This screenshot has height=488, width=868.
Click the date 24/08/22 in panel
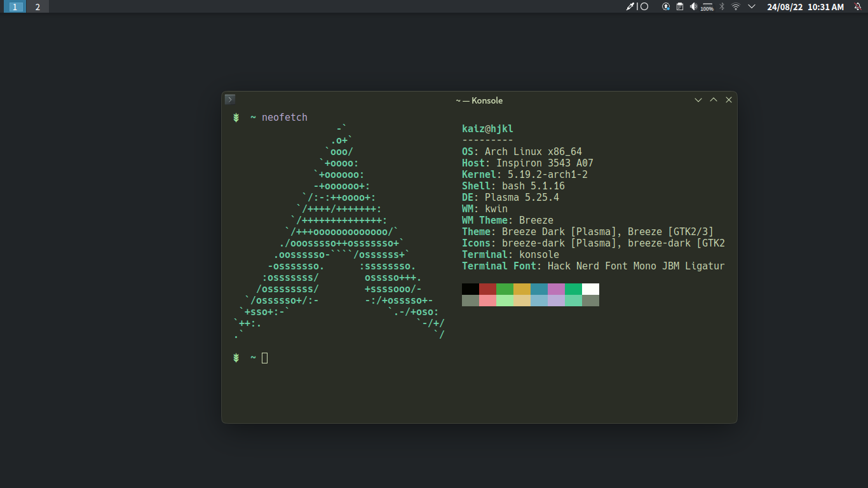pyautogui.click(x=785, y=7)
